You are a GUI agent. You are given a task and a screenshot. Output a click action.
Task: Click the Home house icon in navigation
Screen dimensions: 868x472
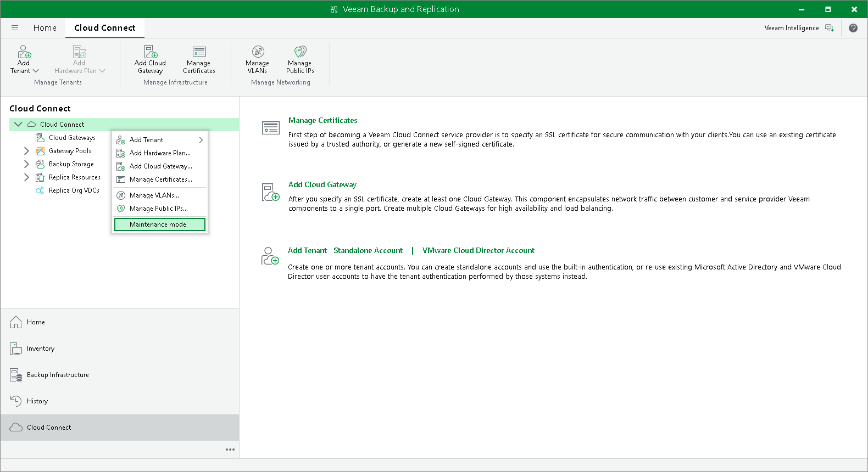(16, 322)
